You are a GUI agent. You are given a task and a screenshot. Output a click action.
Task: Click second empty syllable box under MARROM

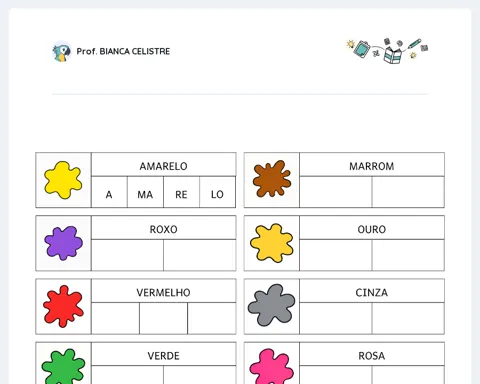(408, 192)
